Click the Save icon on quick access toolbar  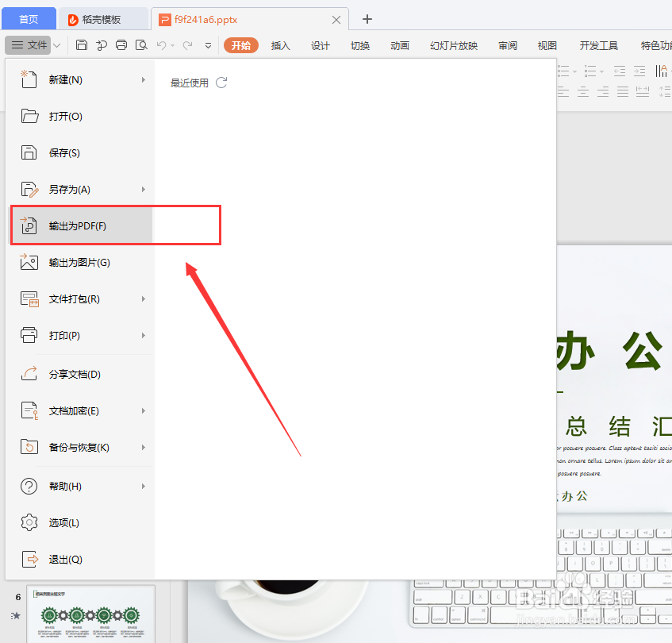pyautogui.click(x=82, y=45)
